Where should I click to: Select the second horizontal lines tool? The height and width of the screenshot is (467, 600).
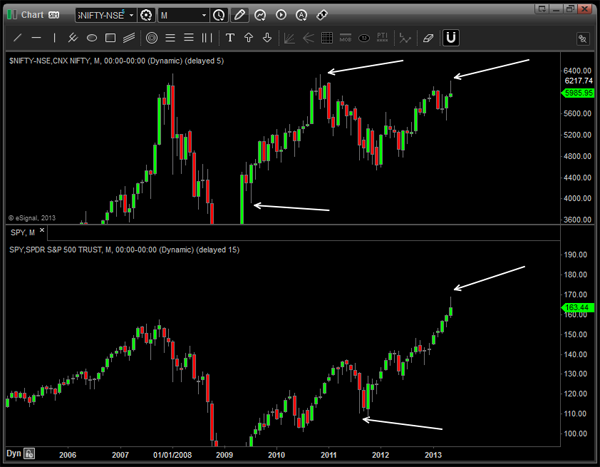pos(189,38)
